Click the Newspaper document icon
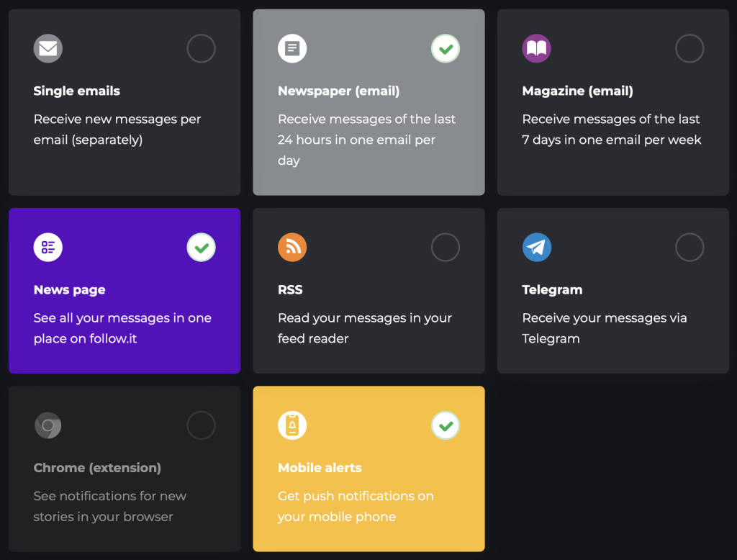This screenshot has height=560, width=737. (x=292, y=49)
